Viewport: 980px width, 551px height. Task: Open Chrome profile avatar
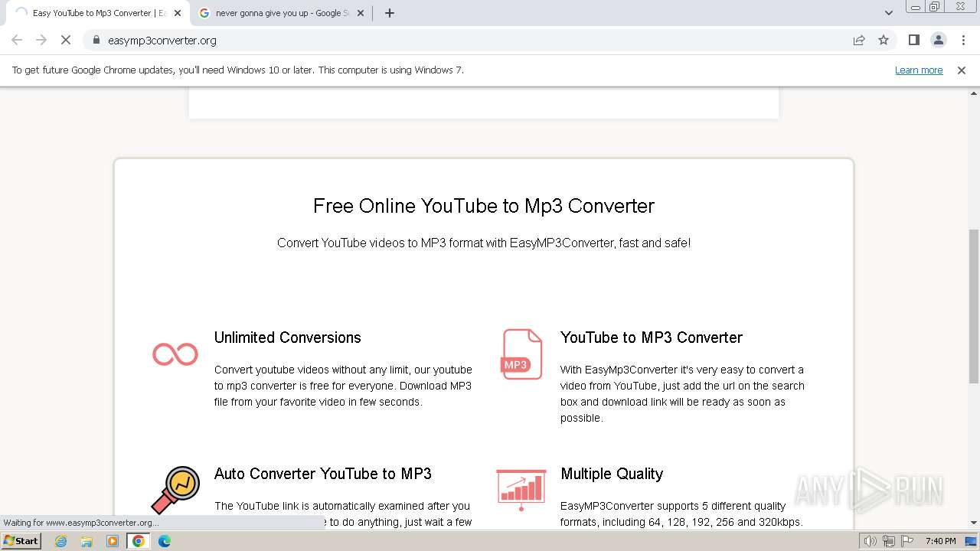click(x=939, y=40)
